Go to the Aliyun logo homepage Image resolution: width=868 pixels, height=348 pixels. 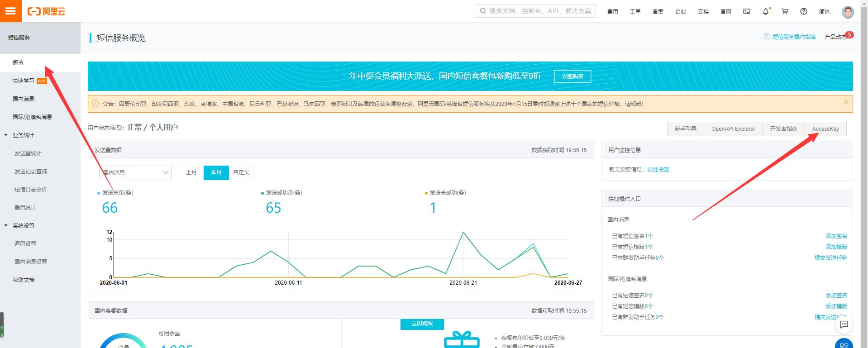coord(46,11)
